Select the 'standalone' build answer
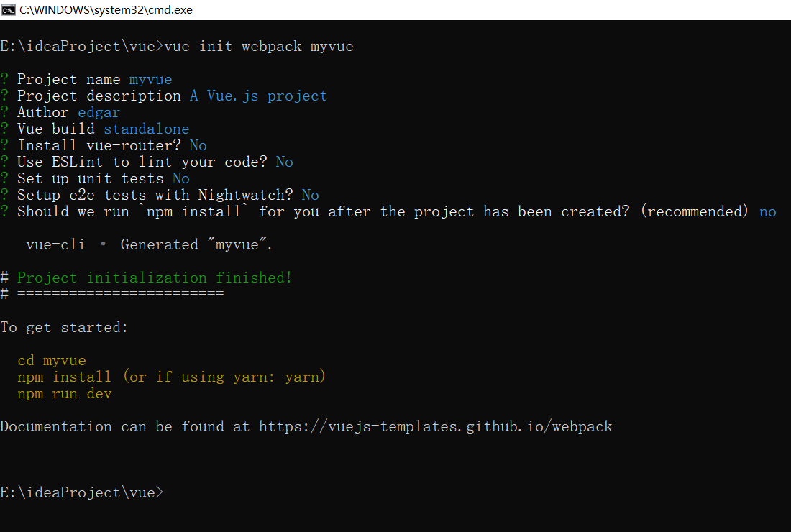Screen dimensions: 791x532 click(146, 129)
